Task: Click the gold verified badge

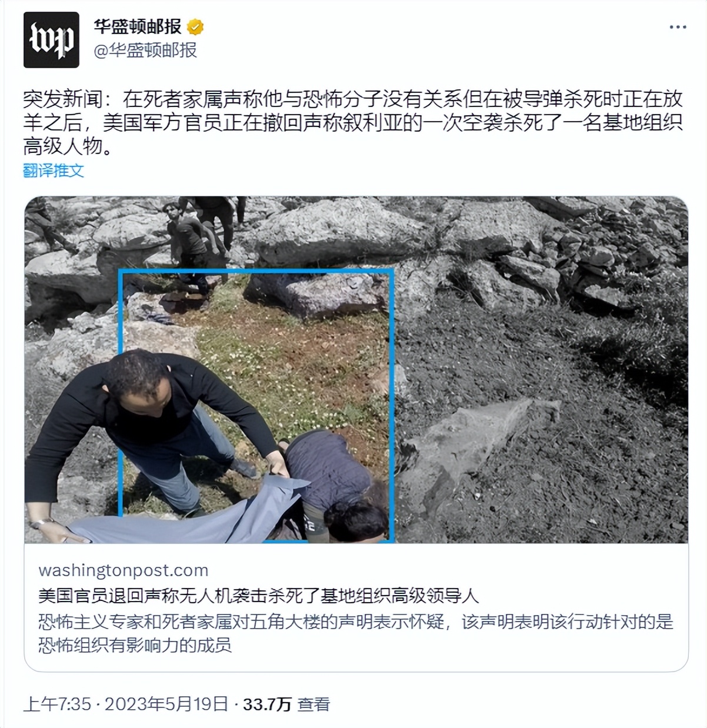Action: 195,27
